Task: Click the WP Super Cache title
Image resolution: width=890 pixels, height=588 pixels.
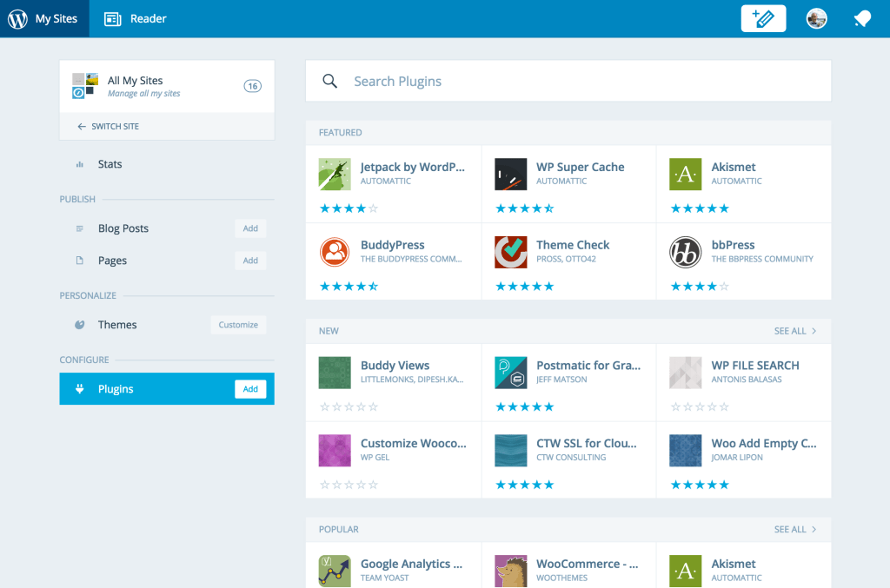Action: click(580, 168)
